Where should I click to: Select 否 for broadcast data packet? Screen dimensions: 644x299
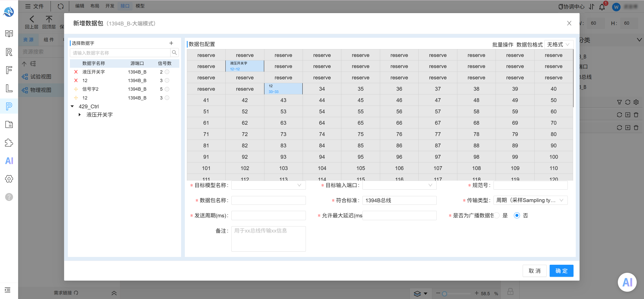coord(517,215)
